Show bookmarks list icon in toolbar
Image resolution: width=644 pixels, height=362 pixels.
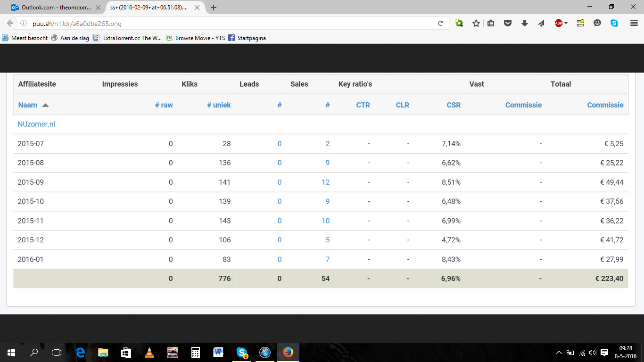click(x=491, y=23)
